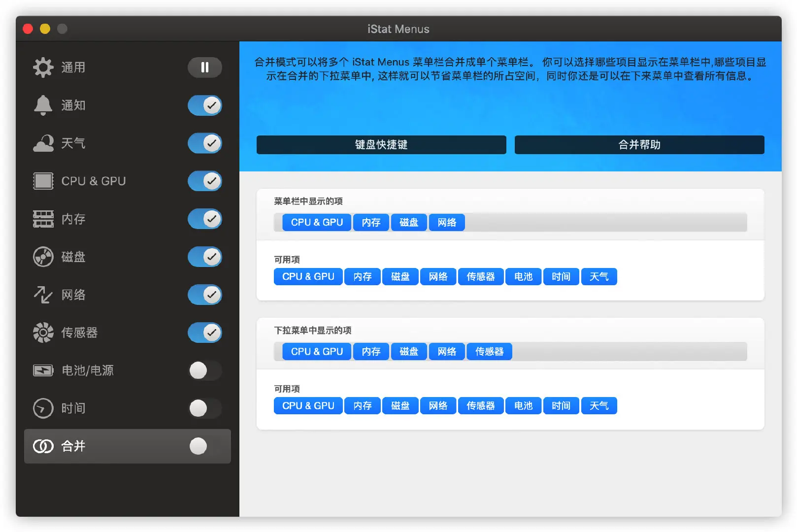
Task: Click the sensors fan icon
Action: pyautogui.click(x=43, y=332)
